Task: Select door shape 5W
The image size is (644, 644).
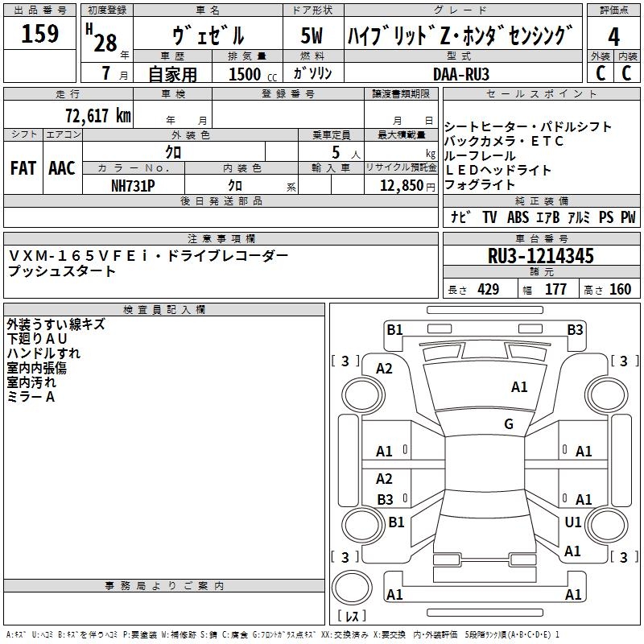Action: 312,35
